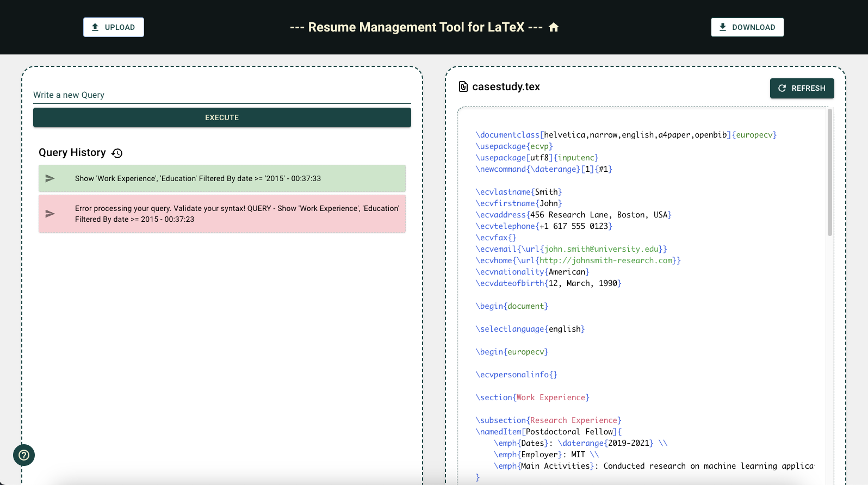
Task: Click the home icon beside the title
Action: click(554, 27)
